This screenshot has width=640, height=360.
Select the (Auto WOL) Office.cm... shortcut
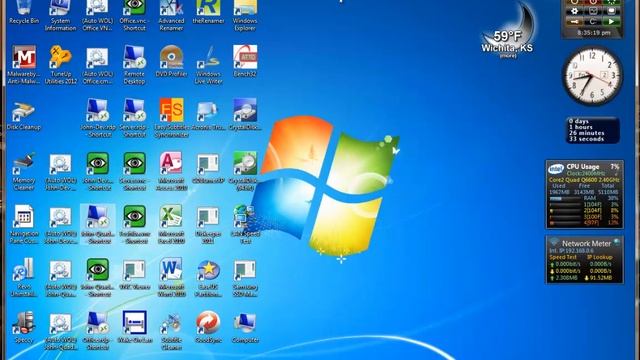click(97, 65)
